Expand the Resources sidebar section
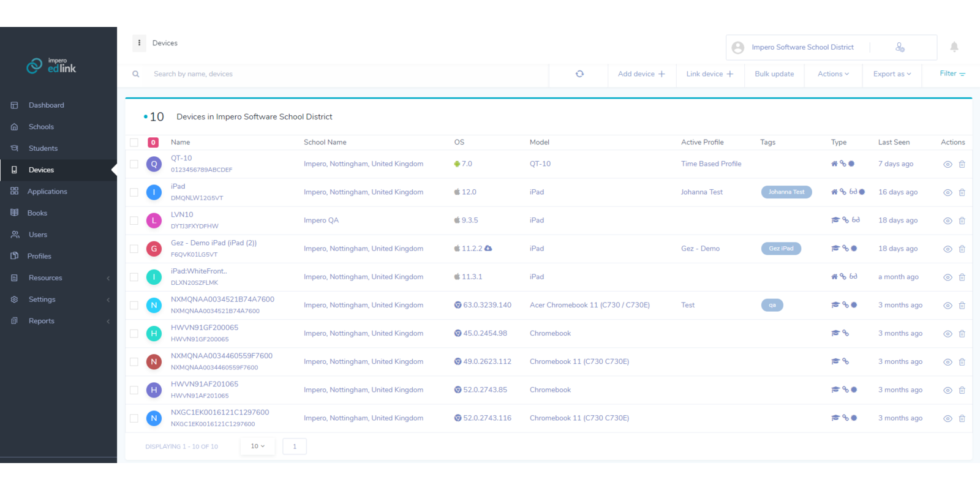This screenshot has height=490, width=980. [x=59, y=278]
